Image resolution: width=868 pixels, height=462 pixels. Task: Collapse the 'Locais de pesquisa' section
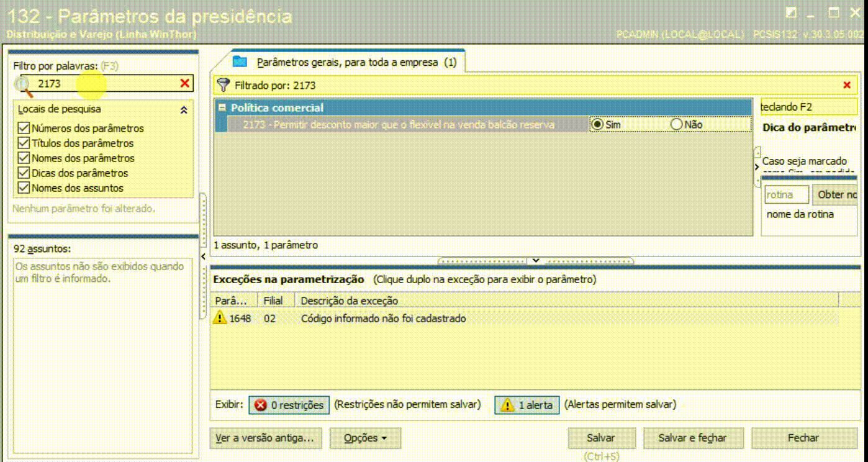point(184,110)
